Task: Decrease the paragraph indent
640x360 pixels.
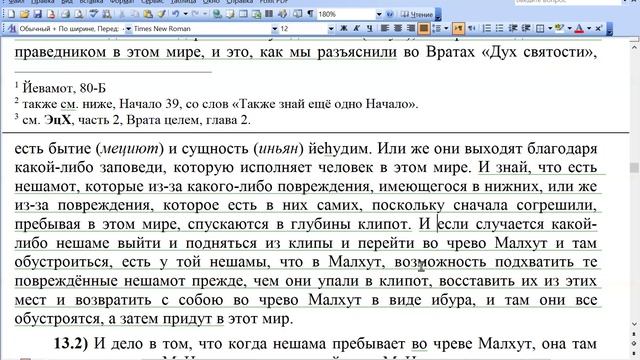Action: (513, 28)
